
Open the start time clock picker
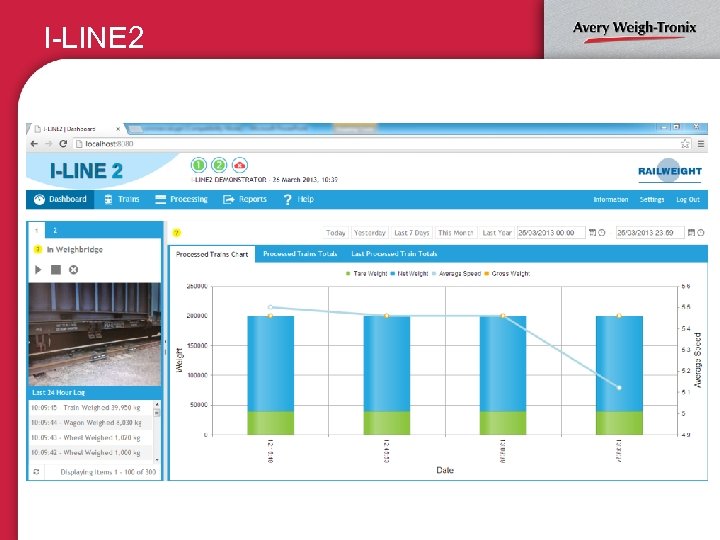pos(602,233)
